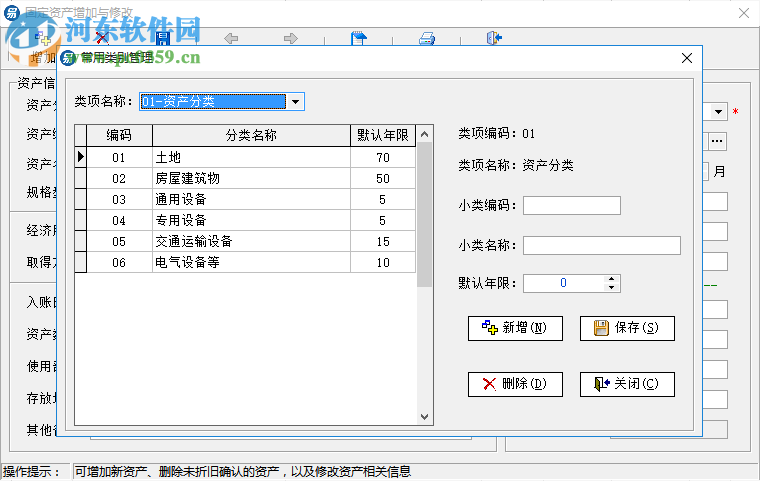Select the 土地 row in the table
The height and width of the screenshot is (481, 760).
pyautogui.click(x=245, y=157)
